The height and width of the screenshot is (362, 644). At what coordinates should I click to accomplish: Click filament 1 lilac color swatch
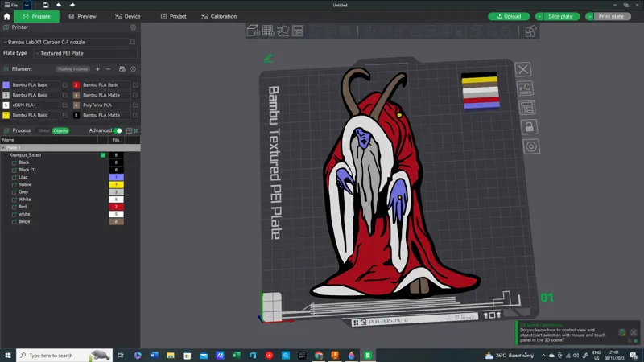pos(6,85)
